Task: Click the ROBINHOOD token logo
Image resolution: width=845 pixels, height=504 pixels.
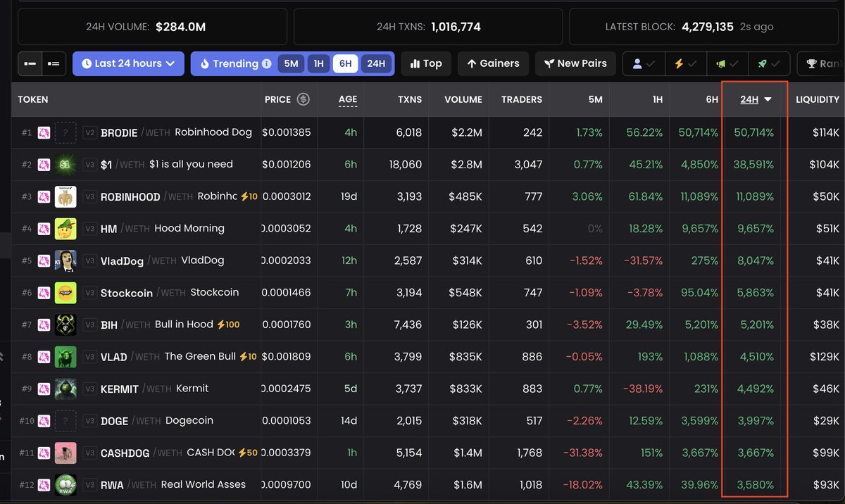Action: click(65, 196)
